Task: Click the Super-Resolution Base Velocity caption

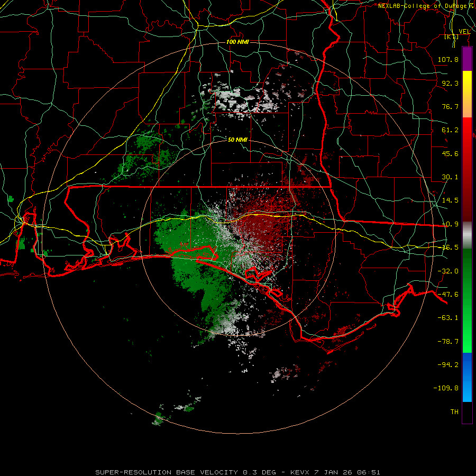Action: (x=237, y=472)
